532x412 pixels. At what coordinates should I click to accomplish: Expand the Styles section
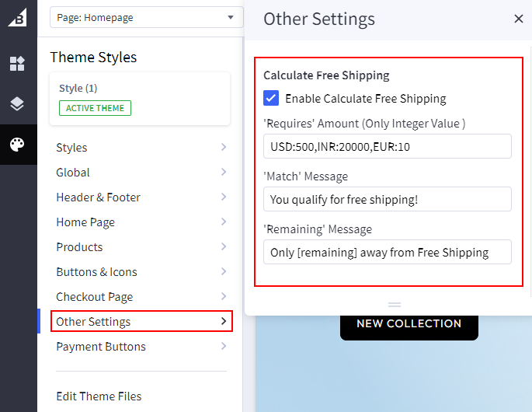pyautogui.click(x=141, y=148)
